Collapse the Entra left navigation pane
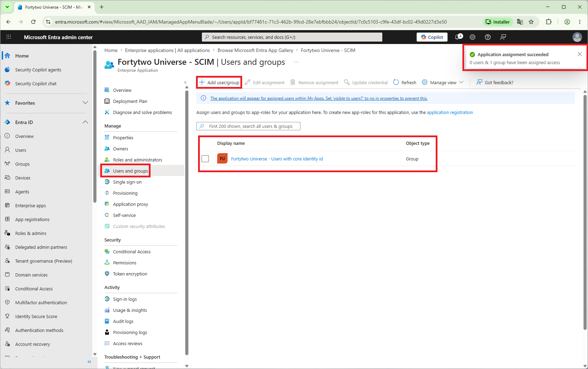588x369 pixels. 89,362
